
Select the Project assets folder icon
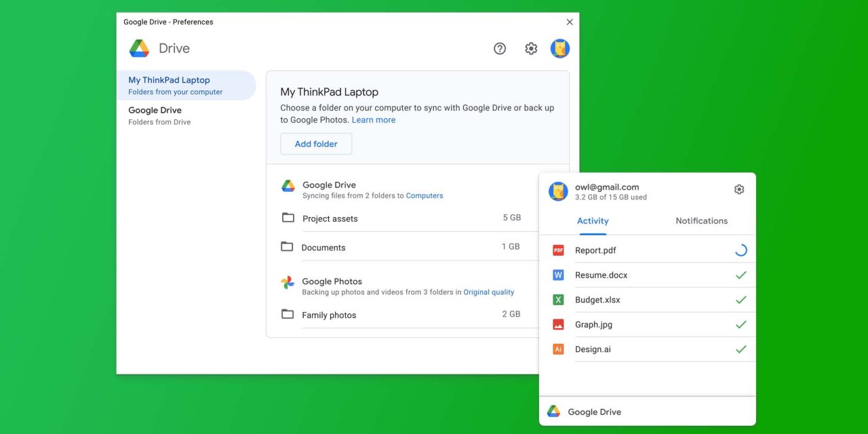pyautogui.click(x=287, y=218)
